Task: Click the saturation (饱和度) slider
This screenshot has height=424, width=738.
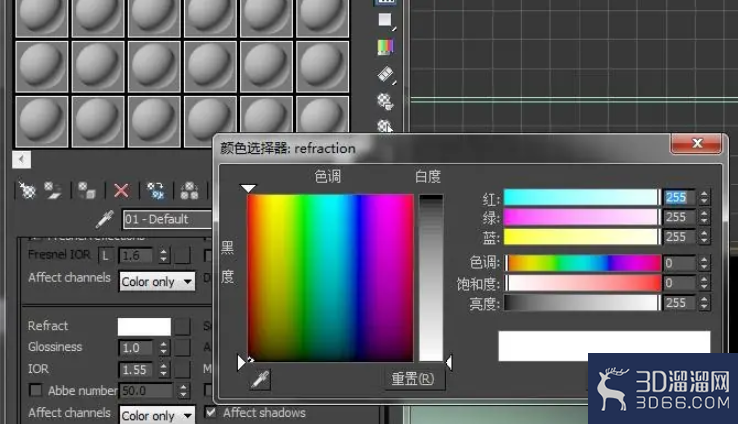Action: (583, 283)
